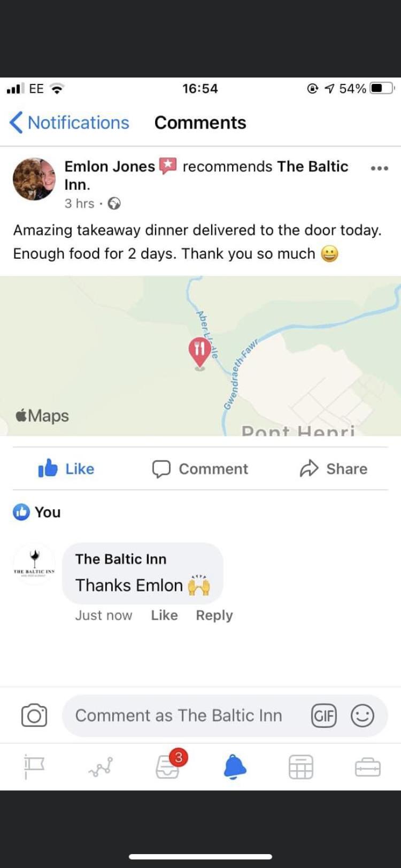The image size is (401, 868).
Task: Open the calendar grid icon
Action: coord(300,767)
